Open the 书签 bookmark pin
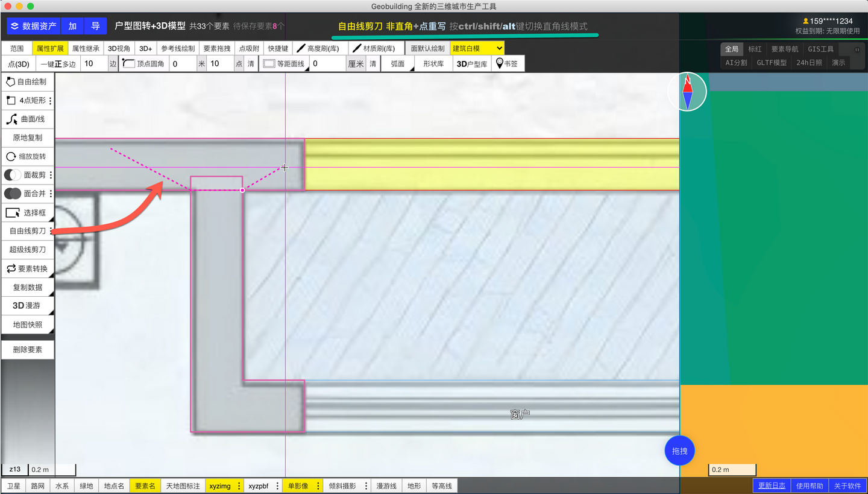Image resolution: width=868 pixels, height=494 pixels. [x=508, y=63]
